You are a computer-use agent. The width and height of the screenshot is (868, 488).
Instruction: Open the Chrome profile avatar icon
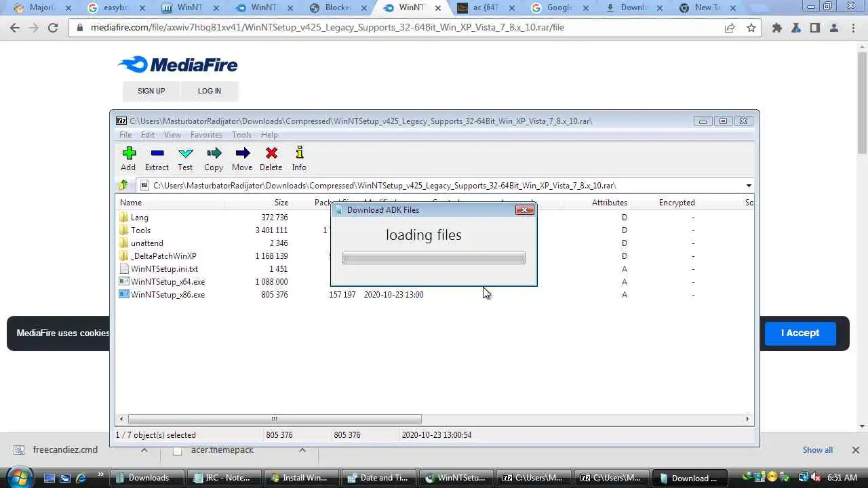click(x=834, y=28)
